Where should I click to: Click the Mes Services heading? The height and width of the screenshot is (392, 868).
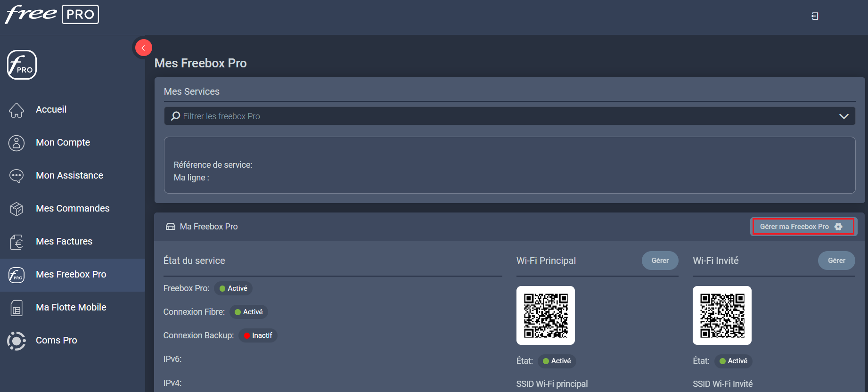pos(192,91)
